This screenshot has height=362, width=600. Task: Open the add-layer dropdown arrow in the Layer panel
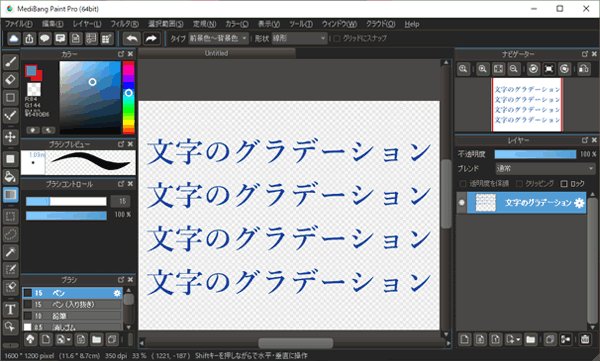click(x=518, y=339)
